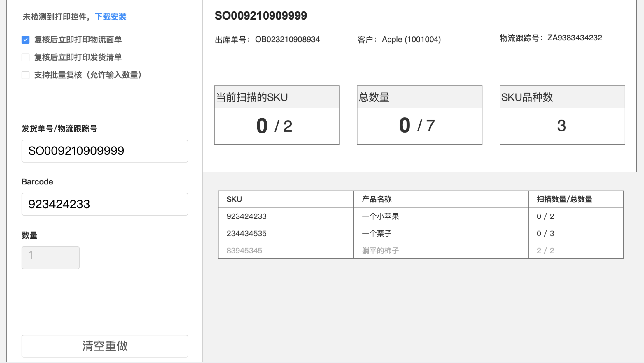Enable print shipping list after review checkbox

(26, 57)
